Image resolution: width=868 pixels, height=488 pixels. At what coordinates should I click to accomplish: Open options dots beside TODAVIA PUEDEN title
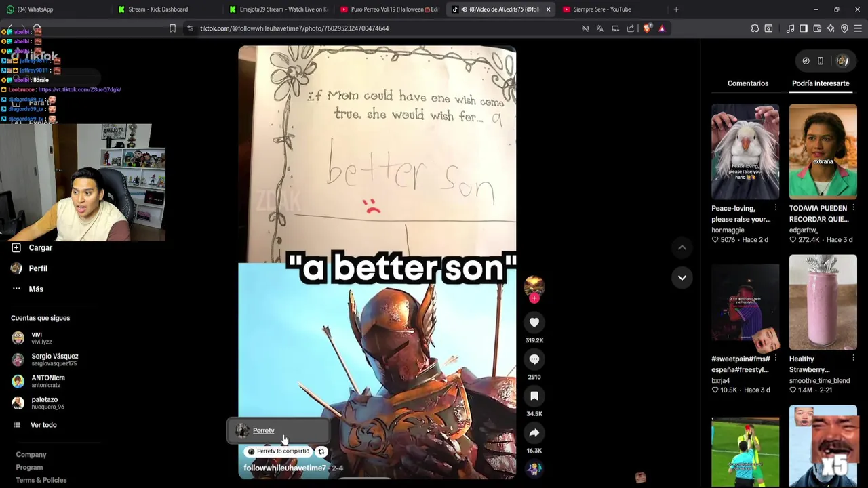(853, 208)
